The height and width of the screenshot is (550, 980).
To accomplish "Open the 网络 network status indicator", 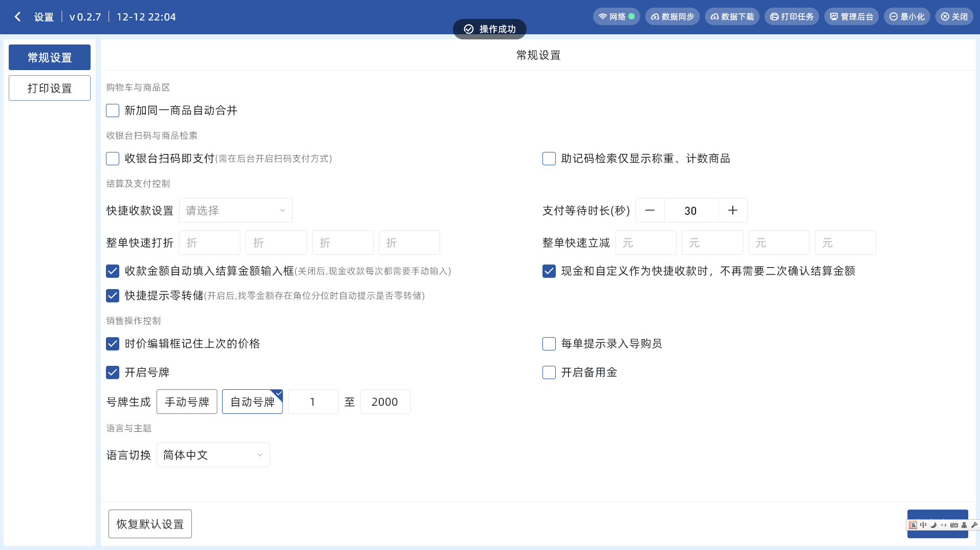I will click(x=616, y=17).
